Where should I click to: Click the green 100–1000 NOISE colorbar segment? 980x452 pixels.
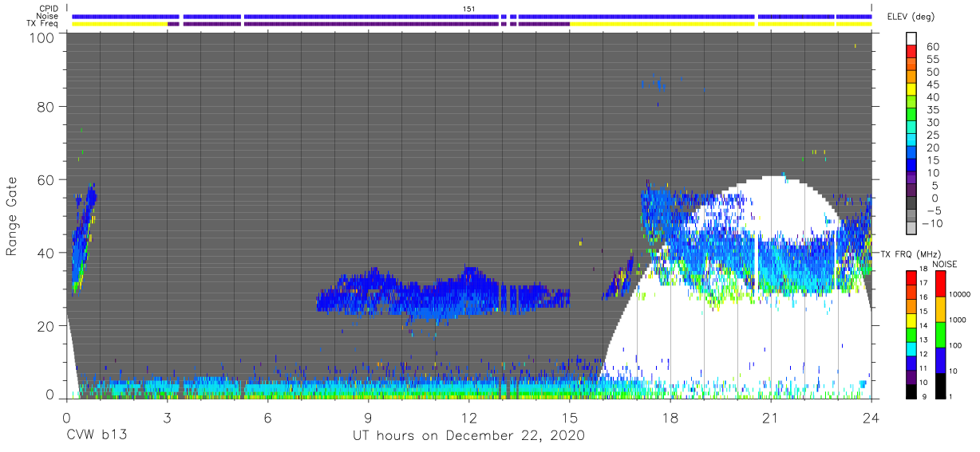click(x=942, y=334)
